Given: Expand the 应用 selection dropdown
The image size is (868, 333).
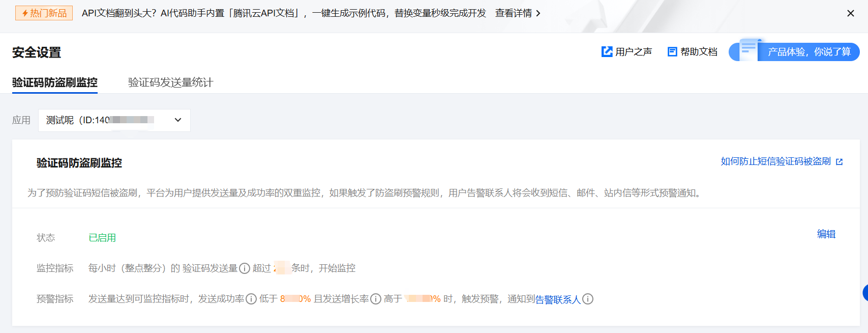Looking at the screenshot, I should click(114, 120).
